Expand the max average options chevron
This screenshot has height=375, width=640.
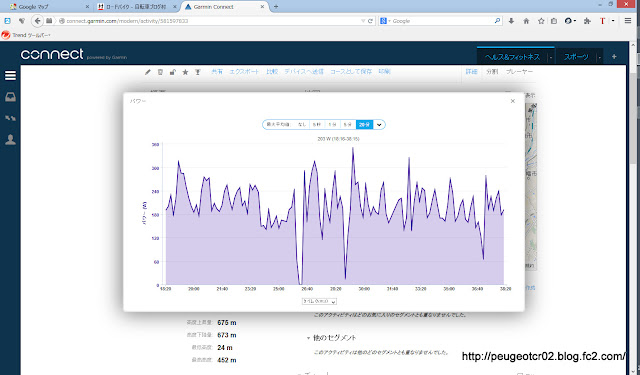379,125
